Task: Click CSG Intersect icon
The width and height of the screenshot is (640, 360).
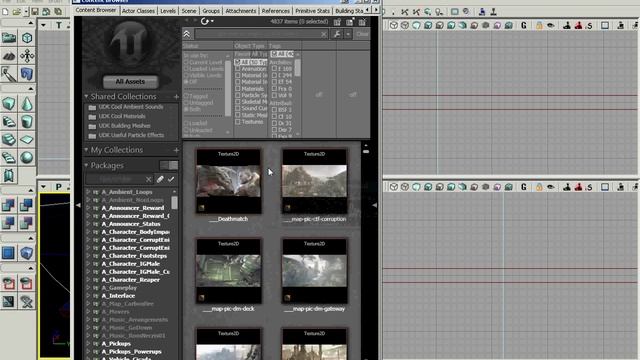Action: 9,223
